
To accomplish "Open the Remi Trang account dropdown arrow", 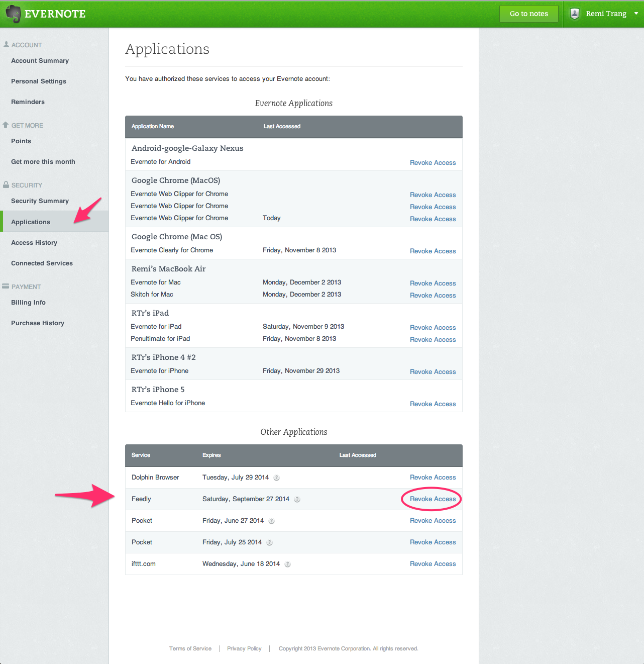I will click(x=636, y=14).
